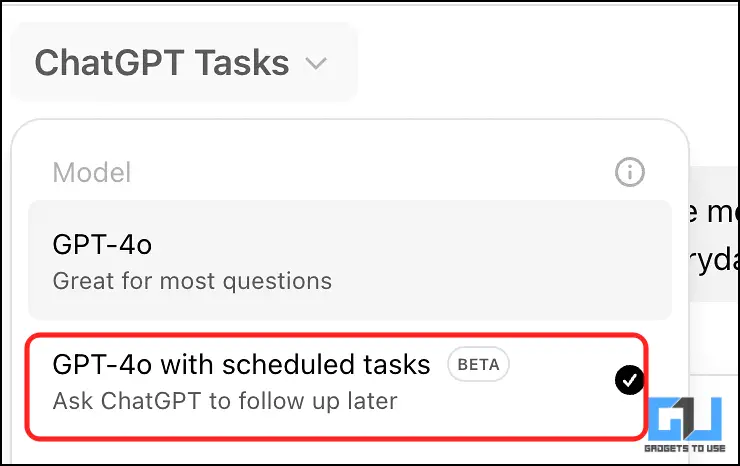Choose GPT-4o with scheduled tasks
The width and height of the screenshot is (740, 466).
click(240, 365)
